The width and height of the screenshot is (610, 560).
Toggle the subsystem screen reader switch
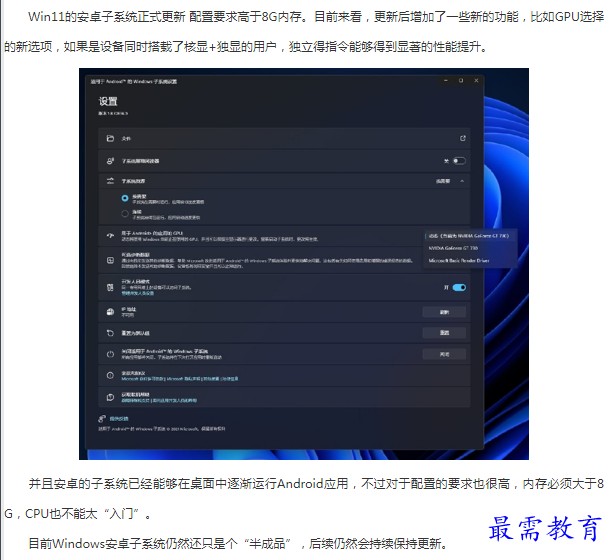pos(459,161)
